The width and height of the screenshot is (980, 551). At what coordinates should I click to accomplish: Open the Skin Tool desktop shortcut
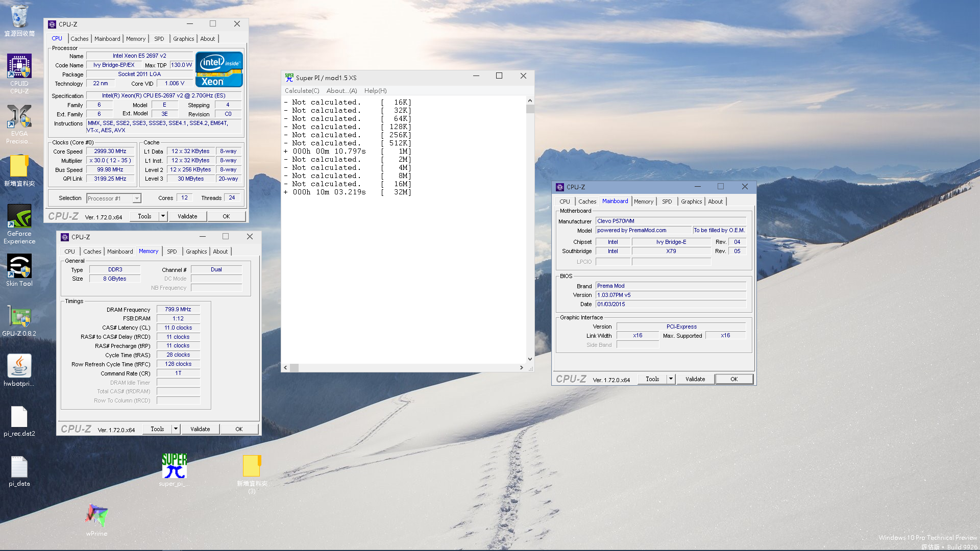coord(19,270)
